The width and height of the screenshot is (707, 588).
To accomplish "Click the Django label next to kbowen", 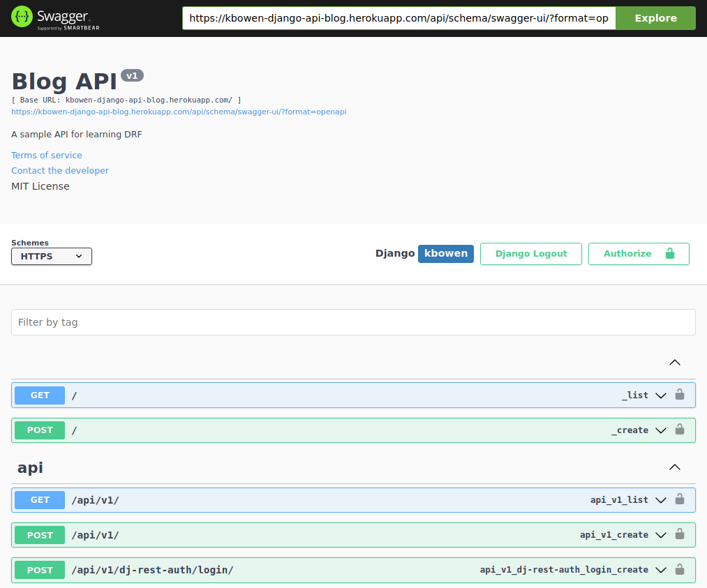I will click(x=395, y=253).
